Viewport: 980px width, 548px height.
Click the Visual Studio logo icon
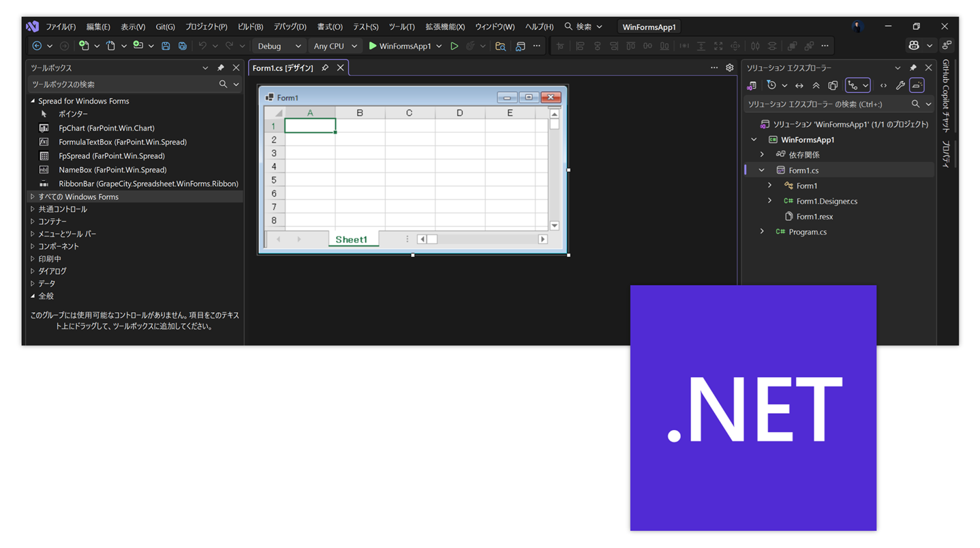click(x=32, y=27)
